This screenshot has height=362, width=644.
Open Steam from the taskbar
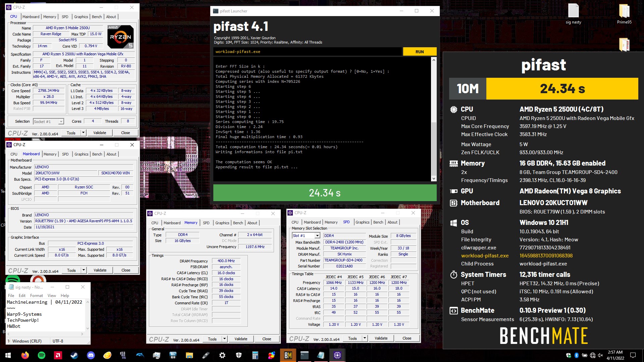(x=74, y=355)
